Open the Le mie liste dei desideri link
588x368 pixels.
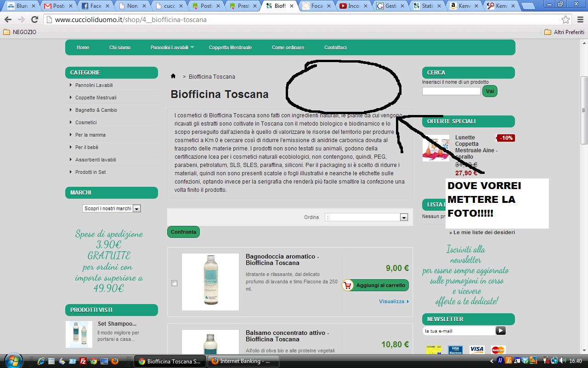[x=482, y=232]
